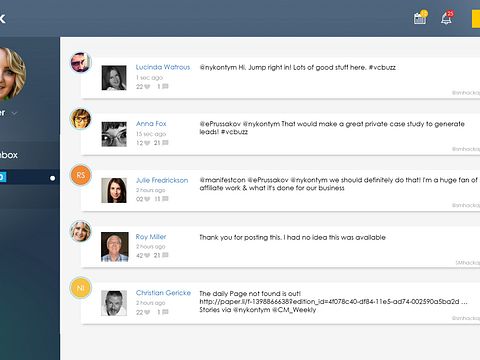Like Anna Fox's post via heart icon
Image resolution: width=480 pixels, height=360 pixels.
147,143
